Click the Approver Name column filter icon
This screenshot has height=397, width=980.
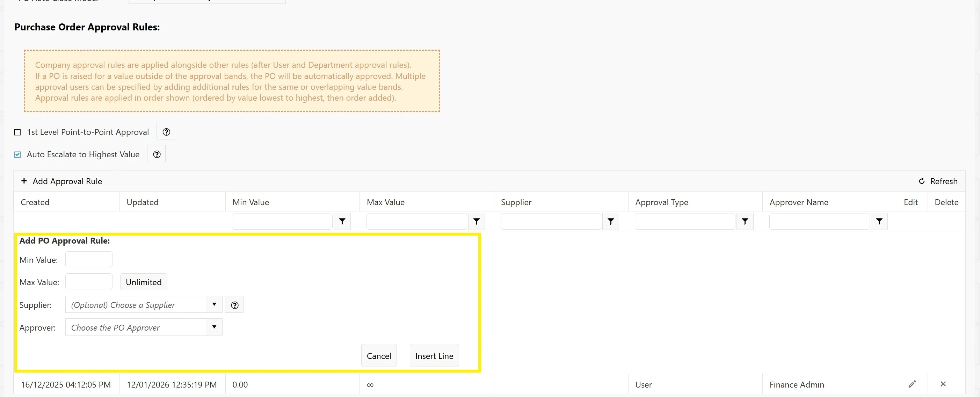click(879, 222)
